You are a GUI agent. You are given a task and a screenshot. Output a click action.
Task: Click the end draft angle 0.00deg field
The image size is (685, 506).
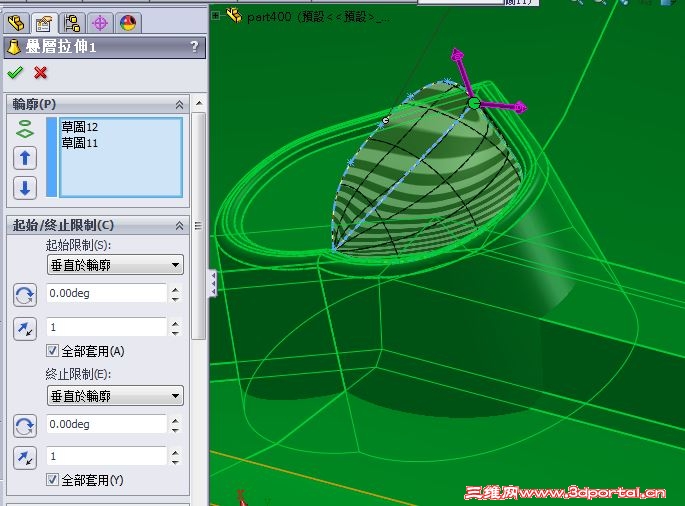point(107,424)
